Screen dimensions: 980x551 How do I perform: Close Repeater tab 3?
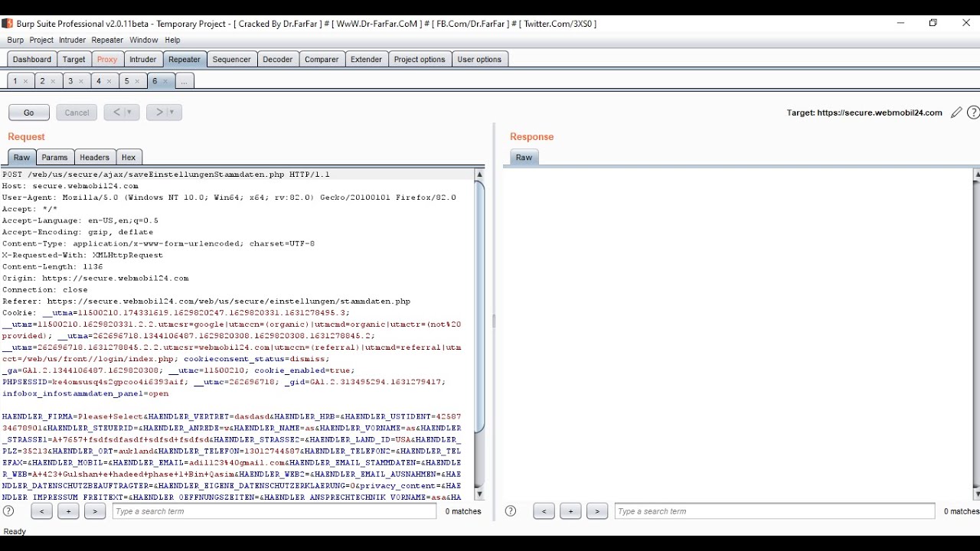coord(81,81)
